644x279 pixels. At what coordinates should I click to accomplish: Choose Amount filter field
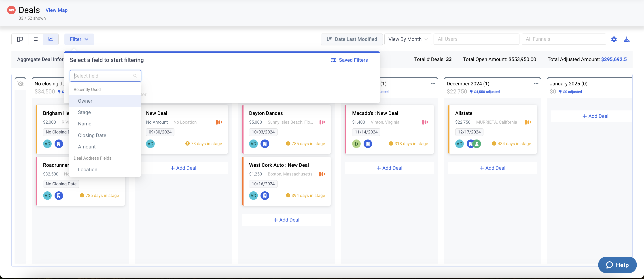(x=105, y=147)
